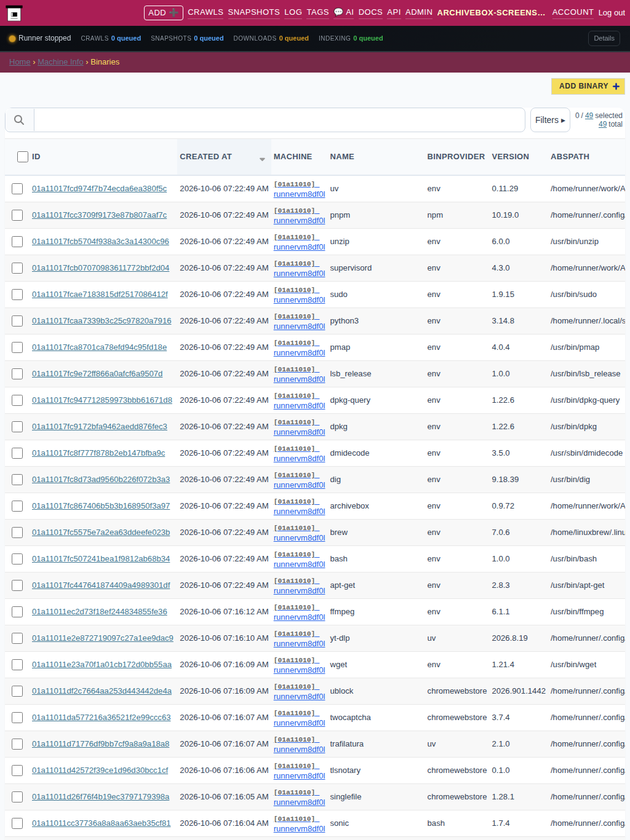Image resolution: width=630 pixels, height=840 pixels.
Task: Select all rows with header checkbox
Action: [x=23, y=157]
